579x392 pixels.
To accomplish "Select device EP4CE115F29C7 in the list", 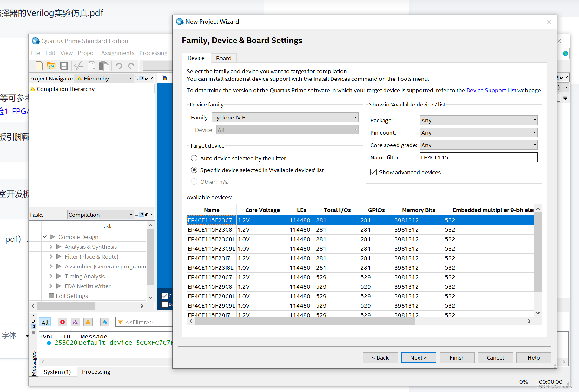I will coord(360,277).
